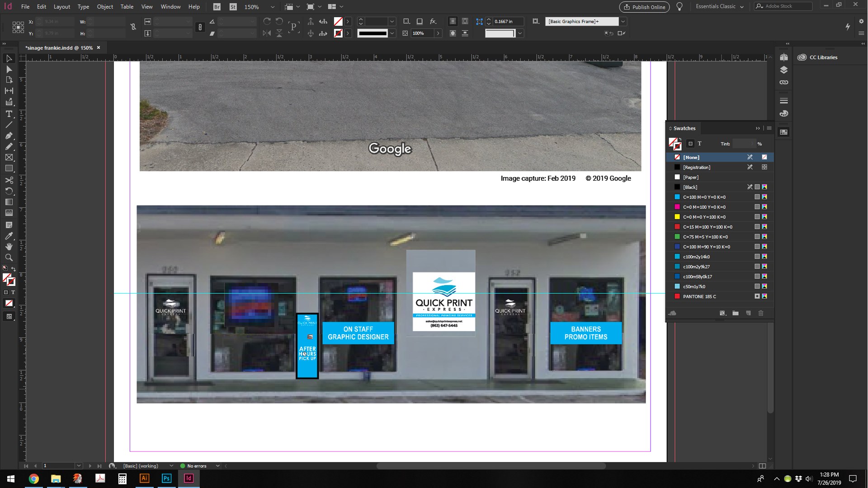This screenshot has height=488, width=868.
Task: Open the Object menu
Action: tap(105, 7)
